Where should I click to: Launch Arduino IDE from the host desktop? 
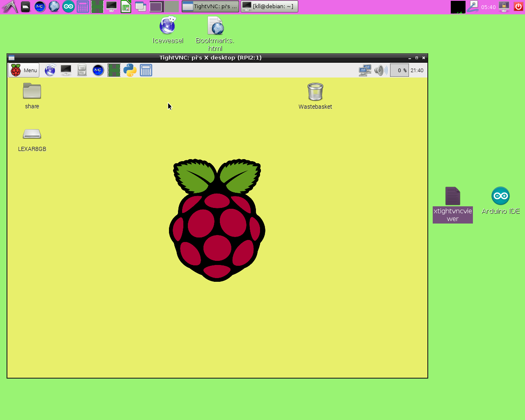pyautogui.click(x=500, y=196)
